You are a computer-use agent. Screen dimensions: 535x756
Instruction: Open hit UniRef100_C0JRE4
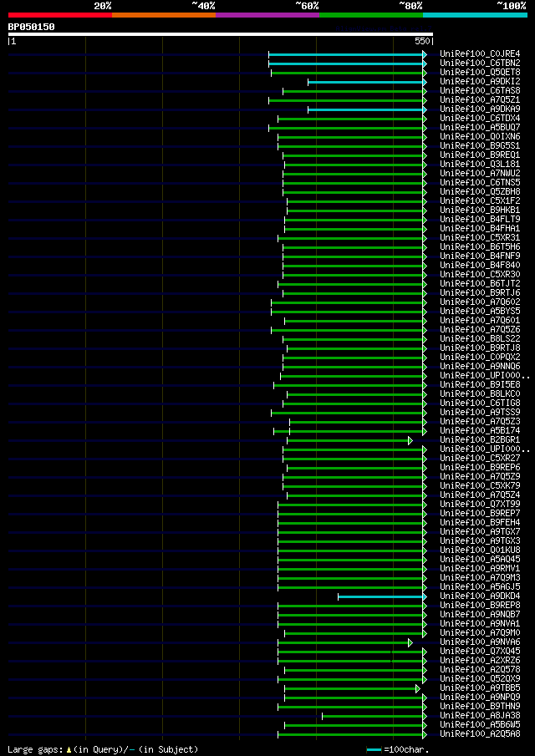tap(480, 54)
